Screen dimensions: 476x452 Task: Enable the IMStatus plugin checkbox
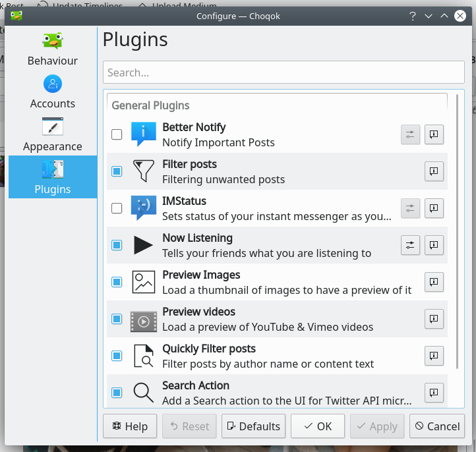click(x=117, y=208)
